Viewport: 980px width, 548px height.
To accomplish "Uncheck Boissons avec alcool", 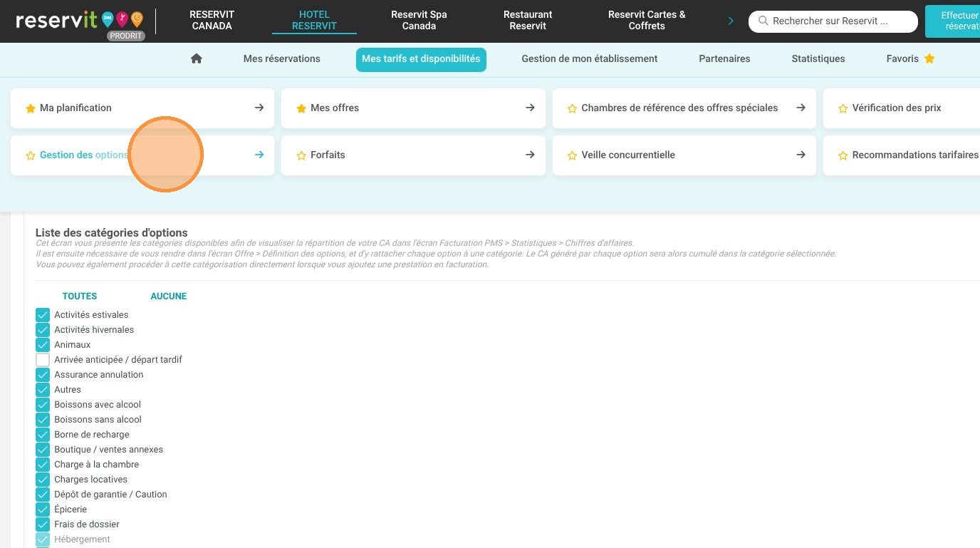I will coord(43,405).
